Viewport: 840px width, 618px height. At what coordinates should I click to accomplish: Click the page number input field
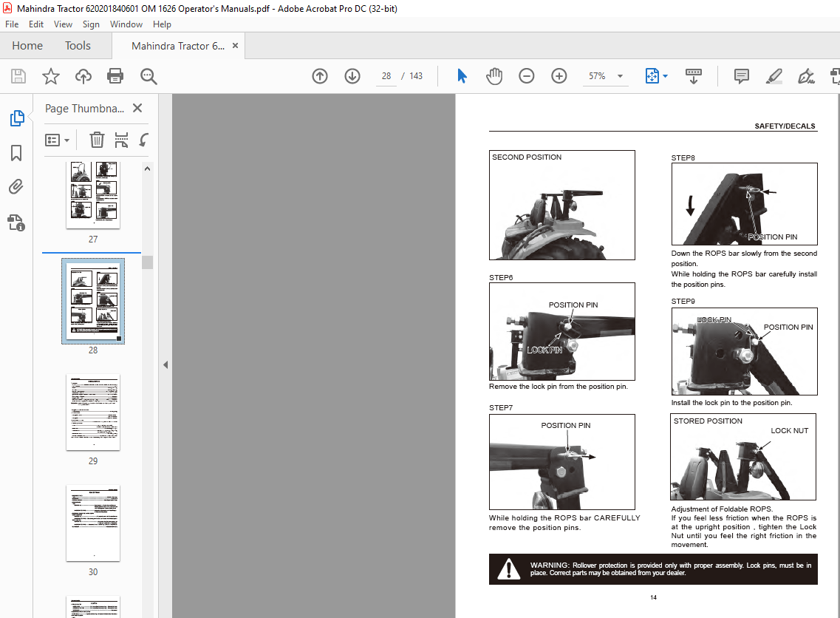386,76
